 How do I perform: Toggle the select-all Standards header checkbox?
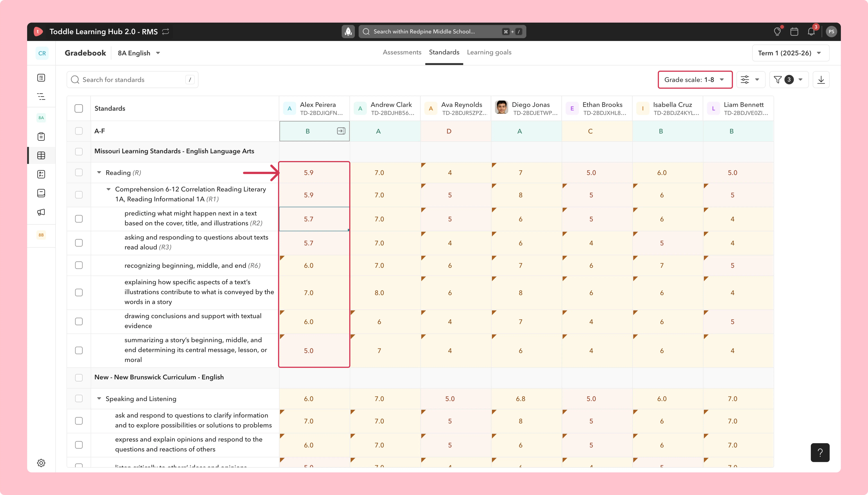pos(79,108)
